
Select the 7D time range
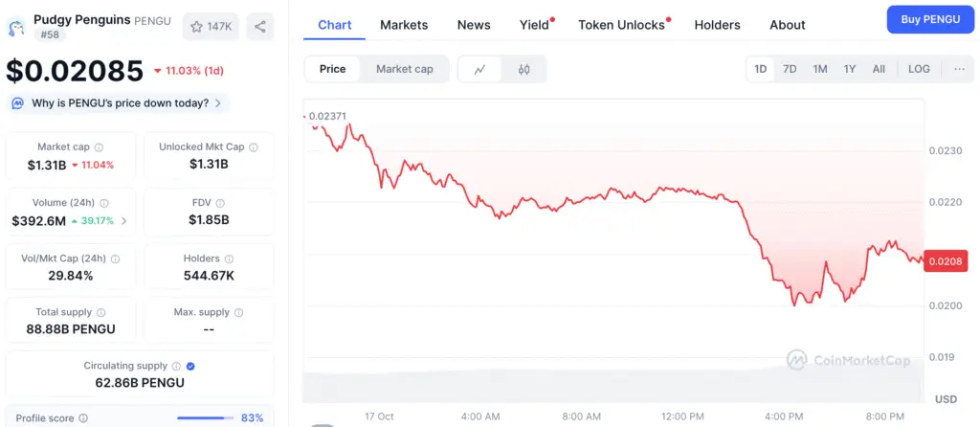tap(790, 69)
